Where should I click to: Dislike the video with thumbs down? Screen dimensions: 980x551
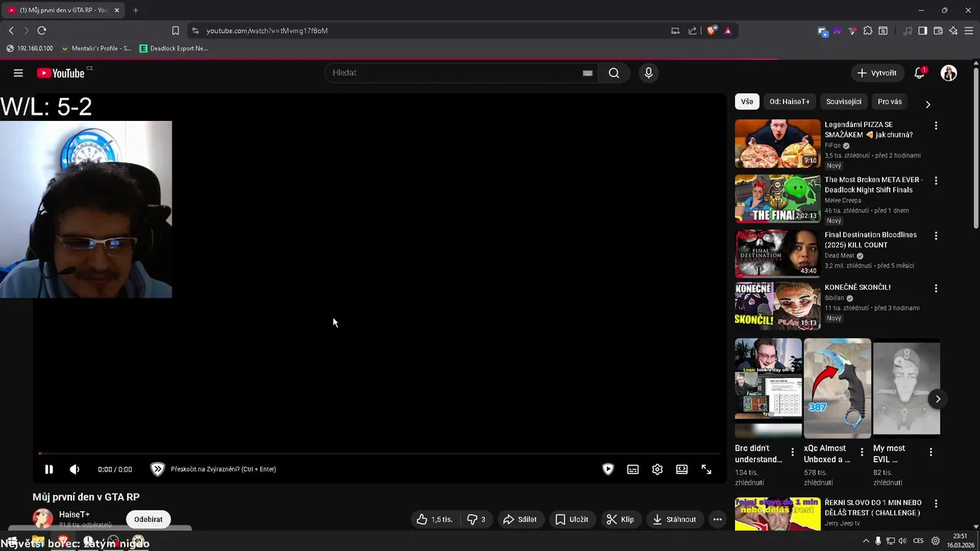coord(476,520)
